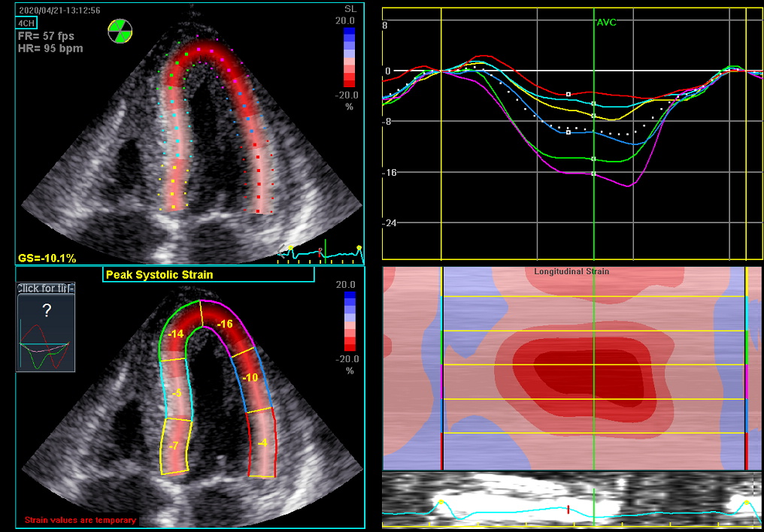Click the upper SL color scale bar

click(349, 57)
